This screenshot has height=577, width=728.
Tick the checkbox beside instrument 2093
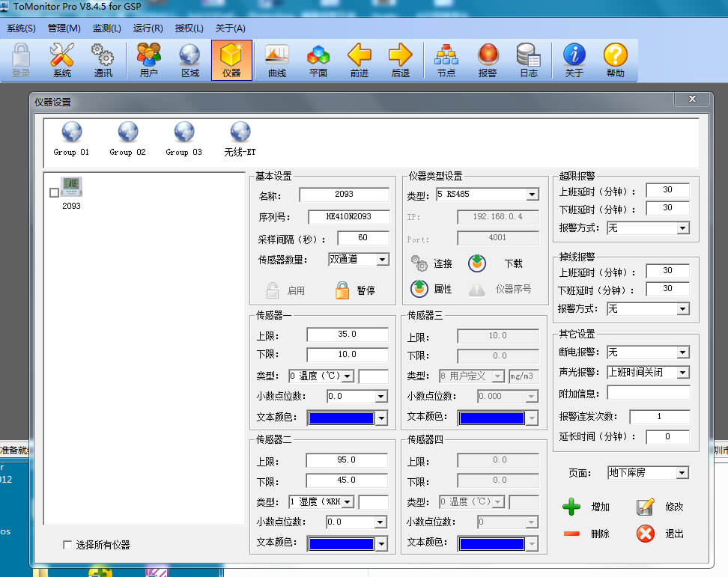tap(54, 193)
